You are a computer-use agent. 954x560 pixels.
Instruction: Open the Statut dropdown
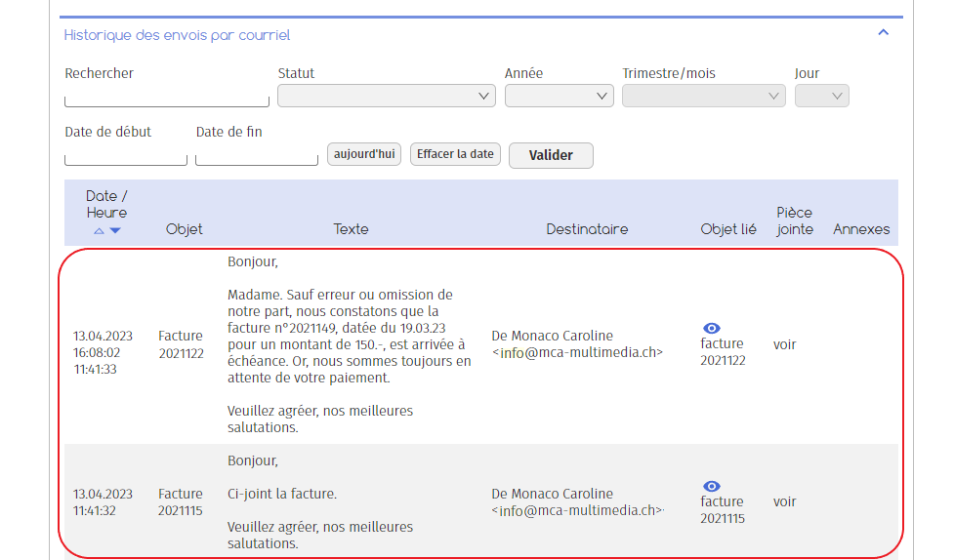click(387, 96)
